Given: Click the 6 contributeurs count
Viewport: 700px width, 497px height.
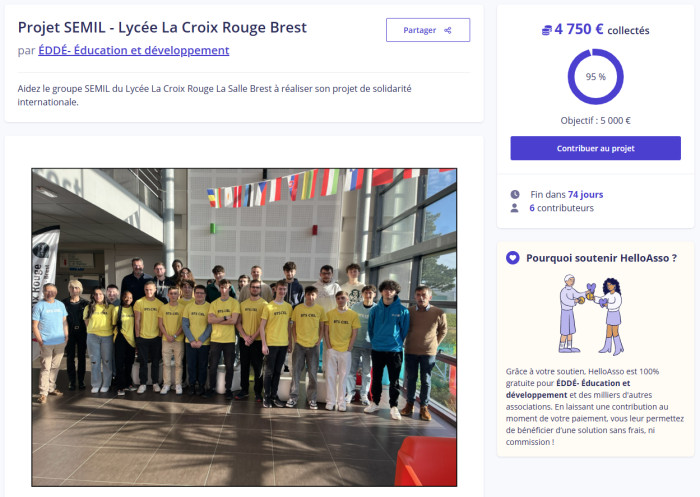Looking at the screenshot, I should click(562, 208).
